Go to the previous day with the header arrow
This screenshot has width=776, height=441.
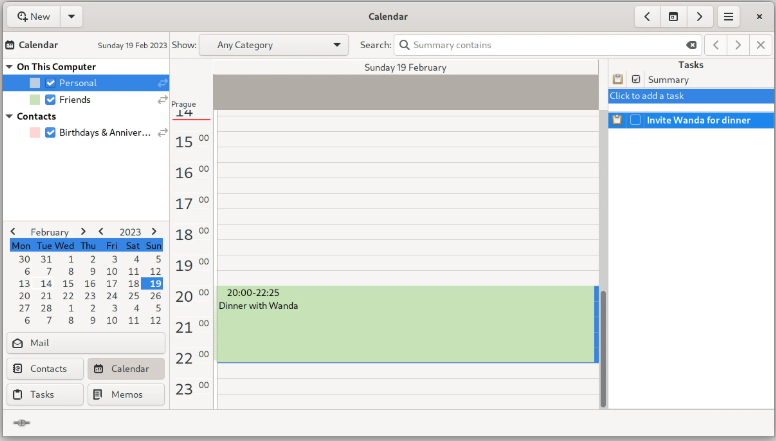[x=648, y=17]
